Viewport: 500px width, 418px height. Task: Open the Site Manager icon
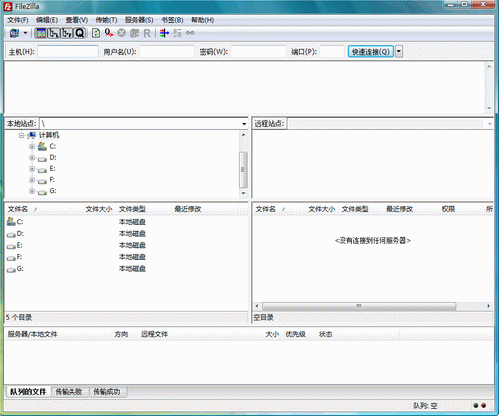click(14, 33)
